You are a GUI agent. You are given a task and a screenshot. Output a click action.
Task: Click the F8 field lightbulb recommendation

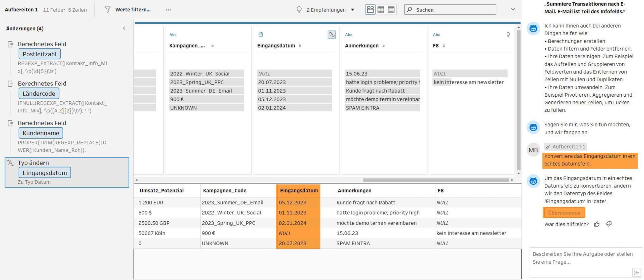pos(508,34)
